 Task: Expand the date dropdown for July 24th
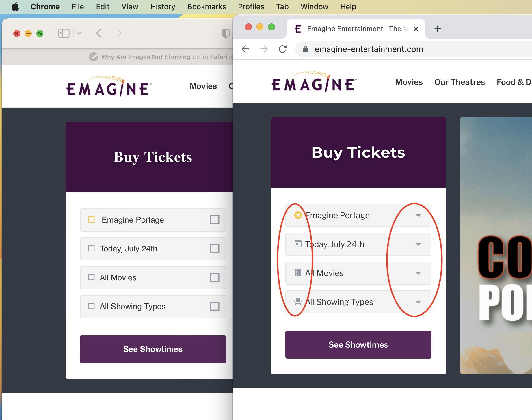(x=418, y=244)
